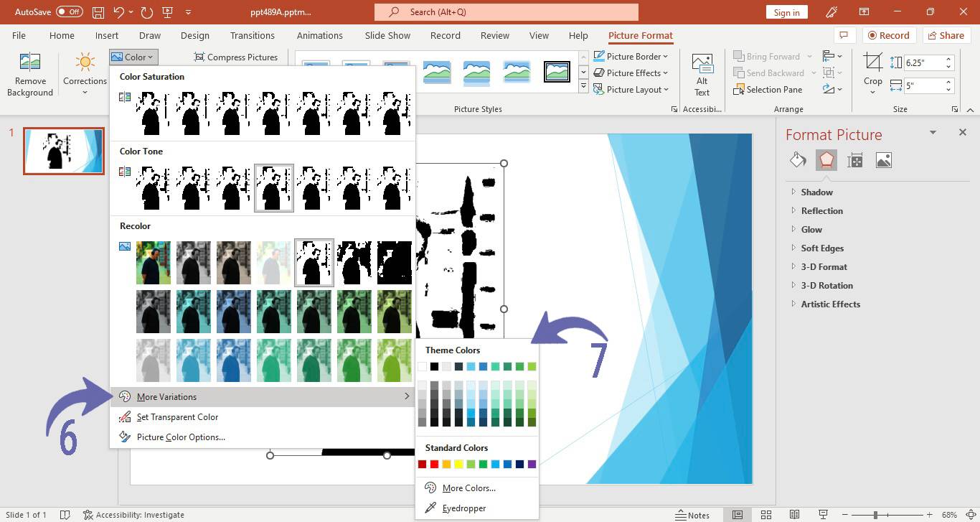Click the Sign in button
This screenshot has width=980, height=522.
pyautogui.click(x=787, y=12)
